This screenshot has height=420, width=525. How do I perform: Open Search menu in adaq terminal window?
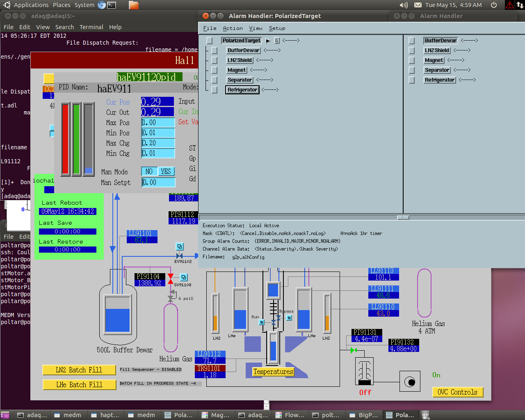tap(65, 27)
